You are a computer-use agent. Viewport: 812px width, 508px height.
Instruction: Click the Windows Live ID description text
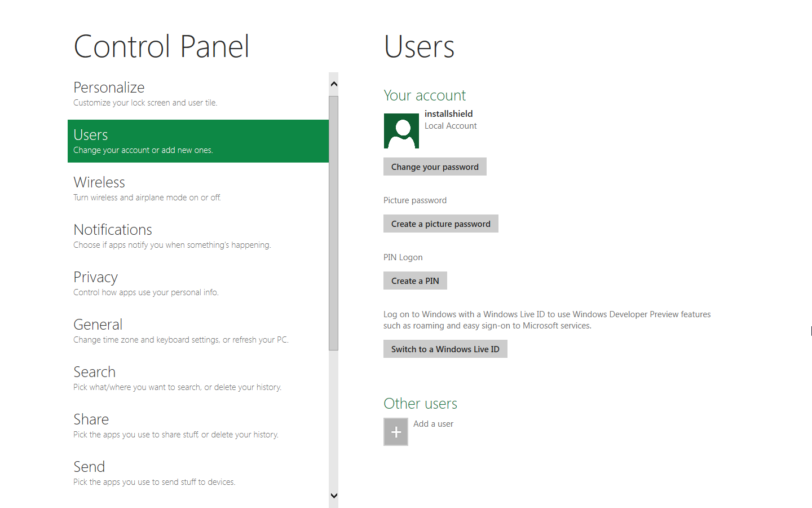(547, 320)
